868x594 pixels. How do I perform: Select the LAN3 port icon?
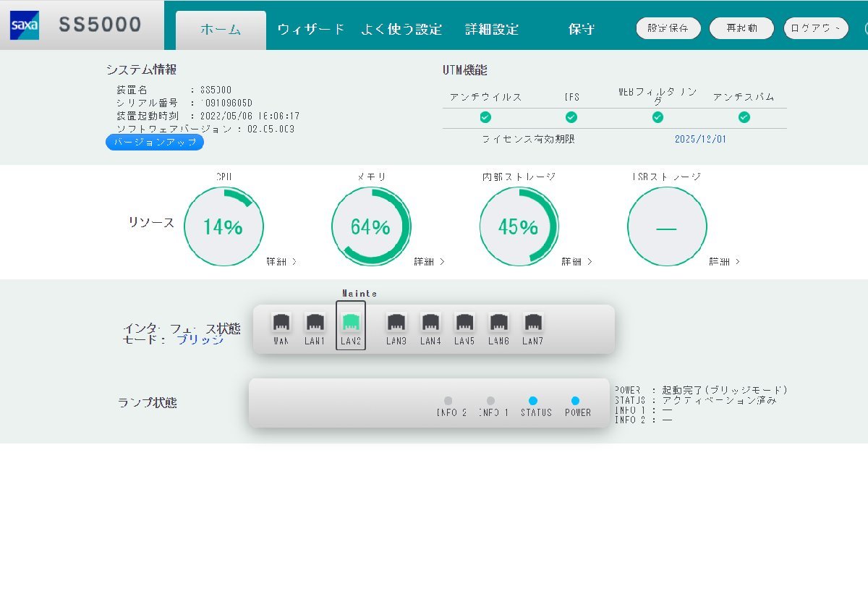click(x=396, y=322)
